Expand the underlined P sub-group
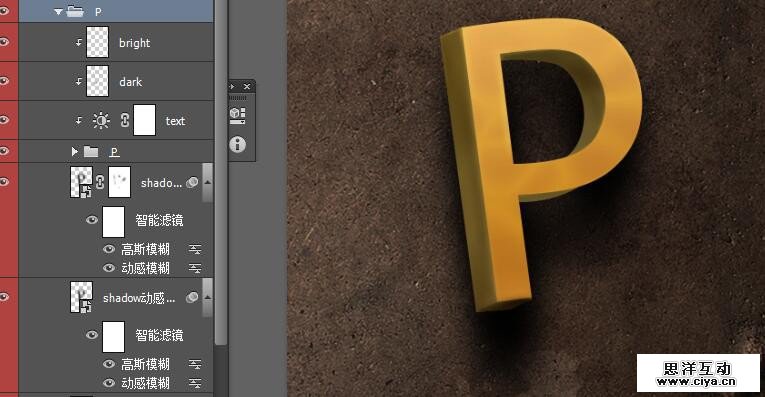The width and height of the screenshot is (765, 397). pyautogui.click(x=75, y=152)
